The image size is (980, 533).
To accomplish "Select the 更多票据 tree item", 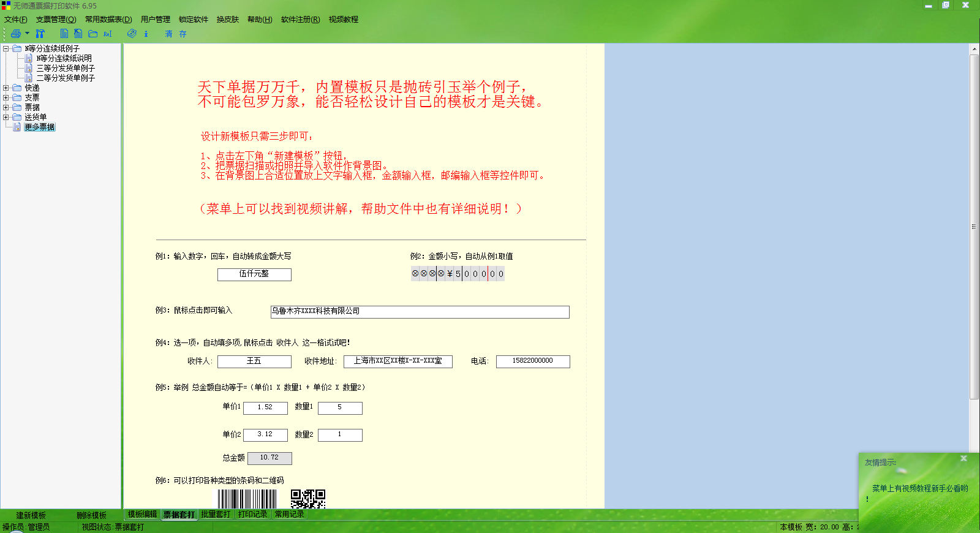I will [40, 127].
